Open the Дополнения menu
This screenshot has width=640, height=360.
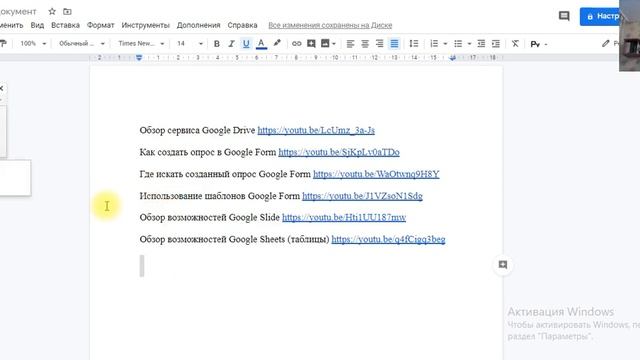coord(198,25)
